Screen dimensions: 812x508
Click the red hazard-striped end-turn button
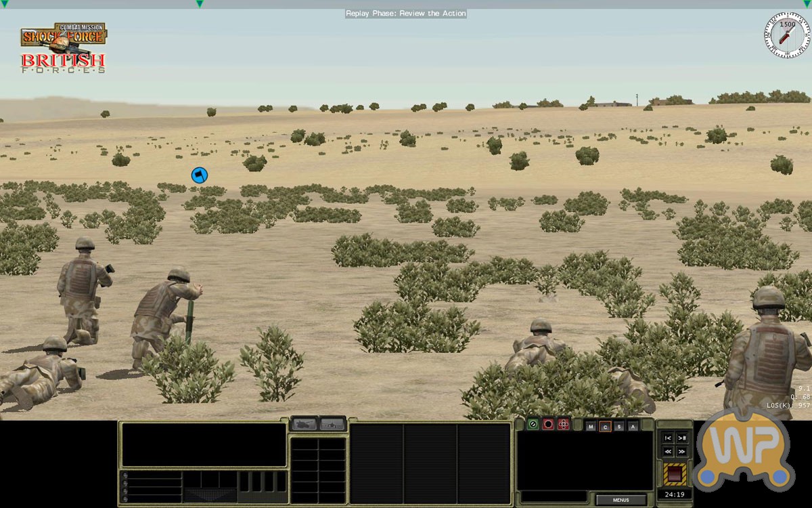(674, 474)
